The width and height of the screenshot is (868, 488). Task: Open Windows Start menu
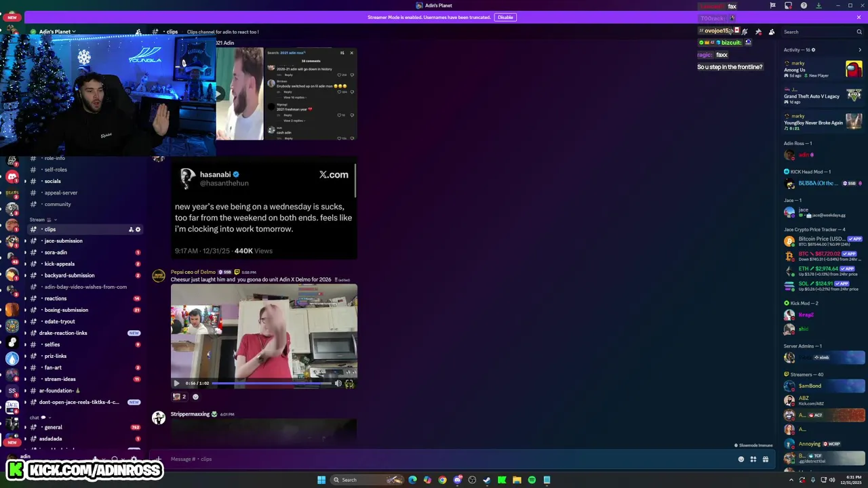tap(321, 480)
